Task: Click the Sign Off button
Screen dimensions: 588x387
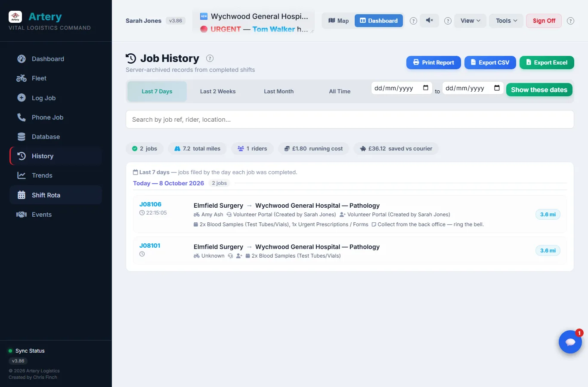Action: click(x=544, y=21)
